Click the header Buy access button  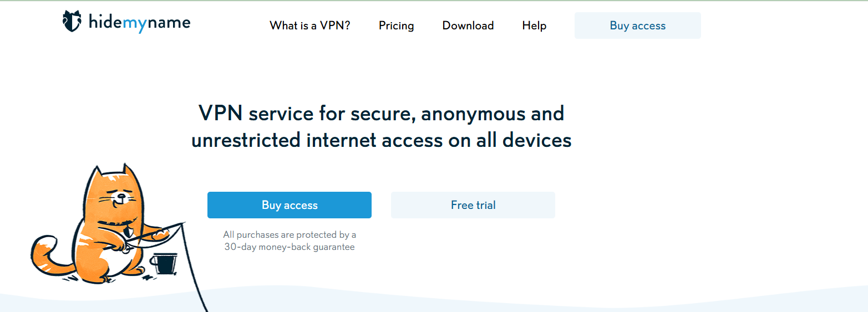coord(638,25)
